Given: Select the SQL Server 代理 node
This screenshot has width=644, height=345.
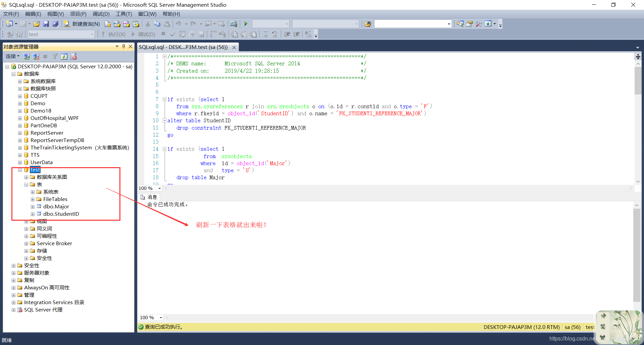Looking at the screenshot, I should point(43,310).
